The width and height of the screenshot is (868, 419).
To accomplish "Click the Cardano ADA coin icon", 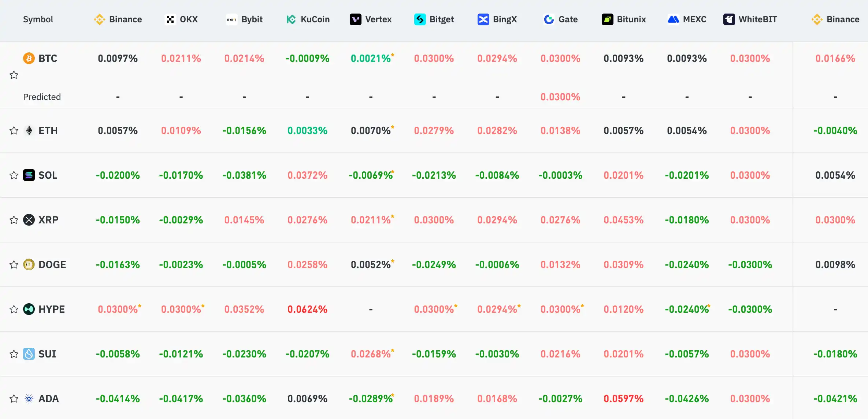I will (x=29, y=398).
